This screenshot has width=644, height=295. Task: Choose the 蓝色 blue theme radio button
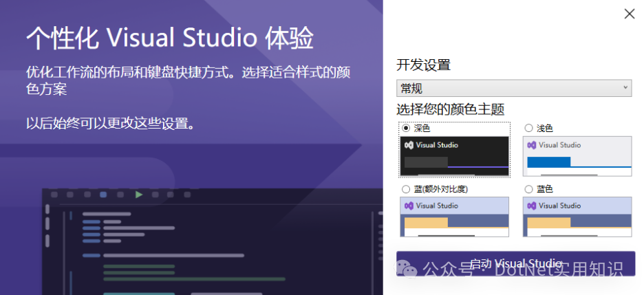click(x=529, y=189)
